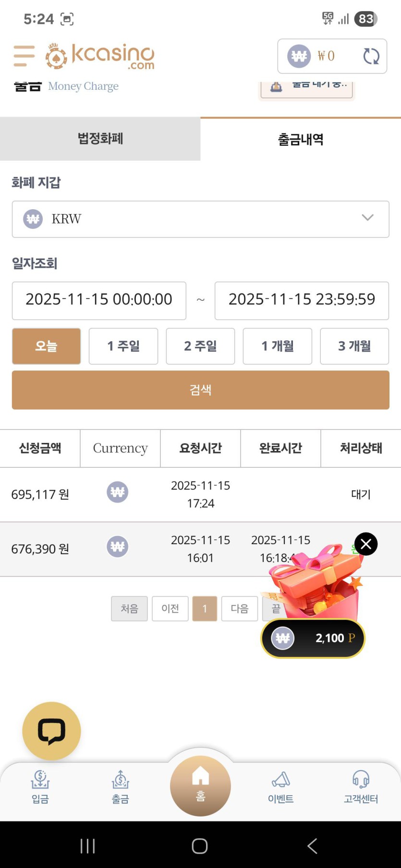
Task: Select the 3 개월 date range
Action: tap(354, 346)
